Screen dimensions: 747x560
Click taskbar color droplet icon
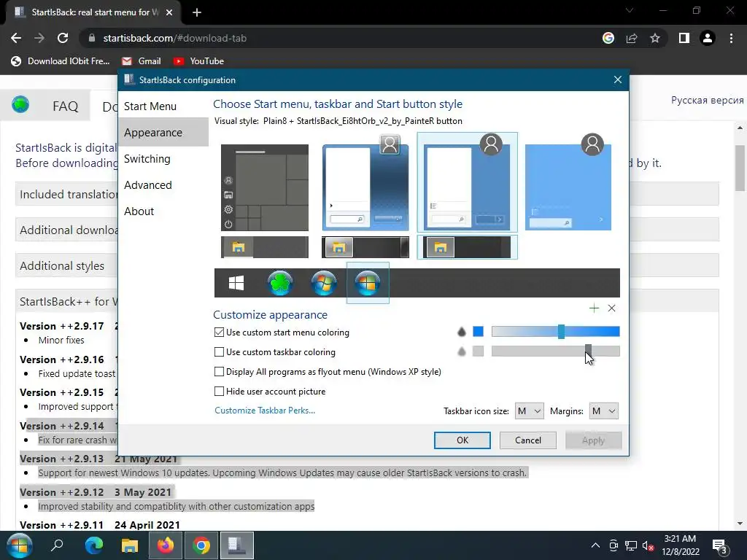[461, 351]
